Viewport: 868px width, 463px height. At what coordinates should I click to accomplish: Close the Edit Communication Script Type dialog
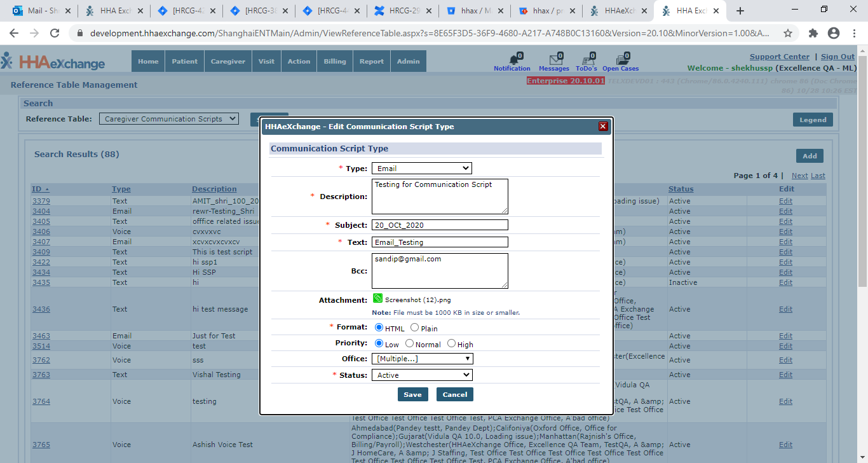click(603, 127)
